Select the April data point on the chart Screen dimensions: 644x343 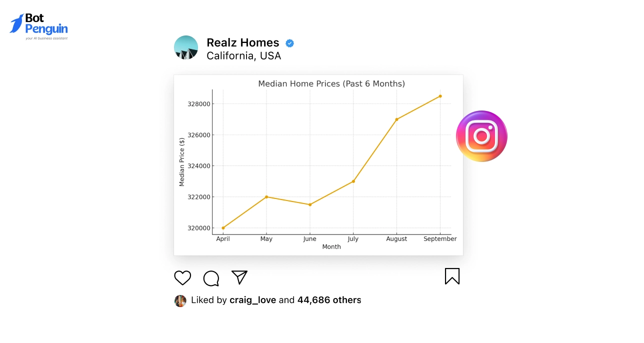tap(223, 228)
